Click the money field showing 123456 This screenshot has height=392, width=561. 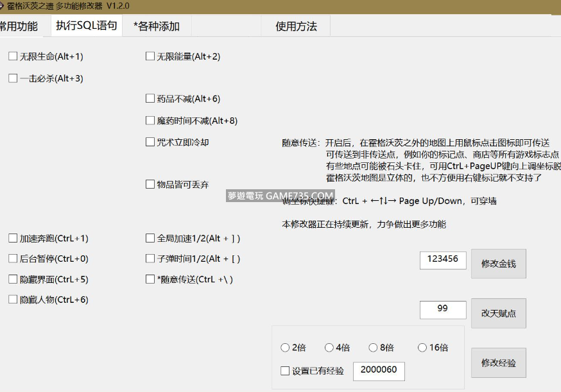(443, 259)
